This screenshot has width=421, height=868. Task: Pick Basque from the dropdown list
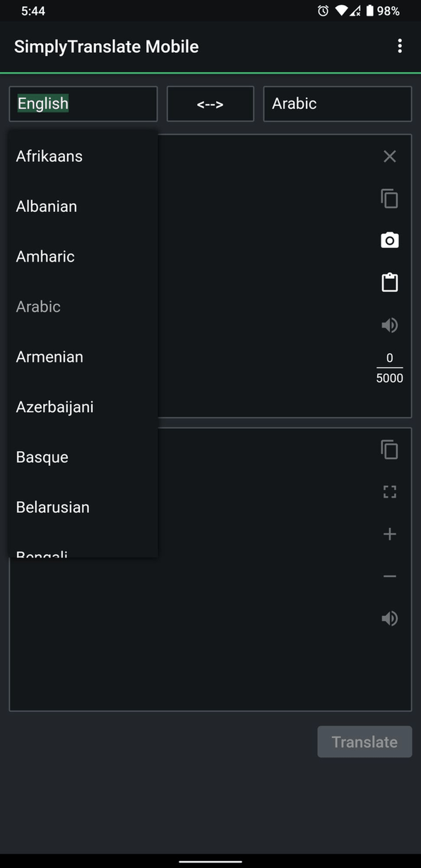tap(42, 457)
